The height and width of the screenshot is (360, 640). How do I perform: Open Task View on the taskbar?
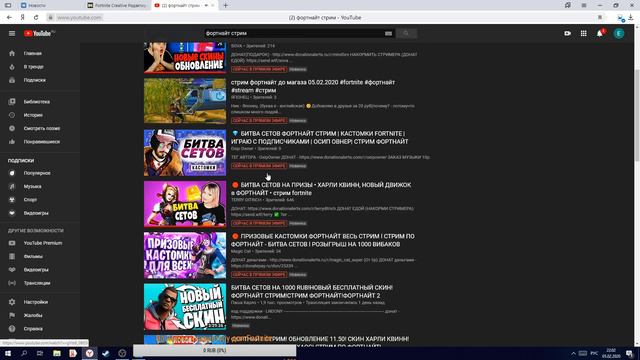point(40,353)
